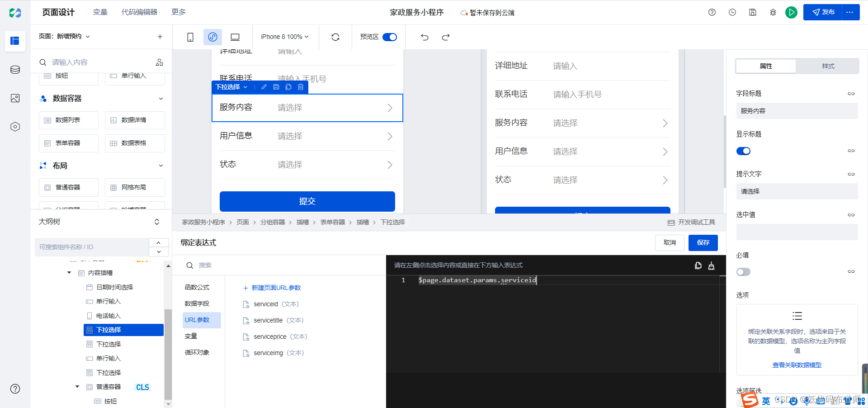
Task: Select the 函数公式 category
Action: tap(197, 287)
